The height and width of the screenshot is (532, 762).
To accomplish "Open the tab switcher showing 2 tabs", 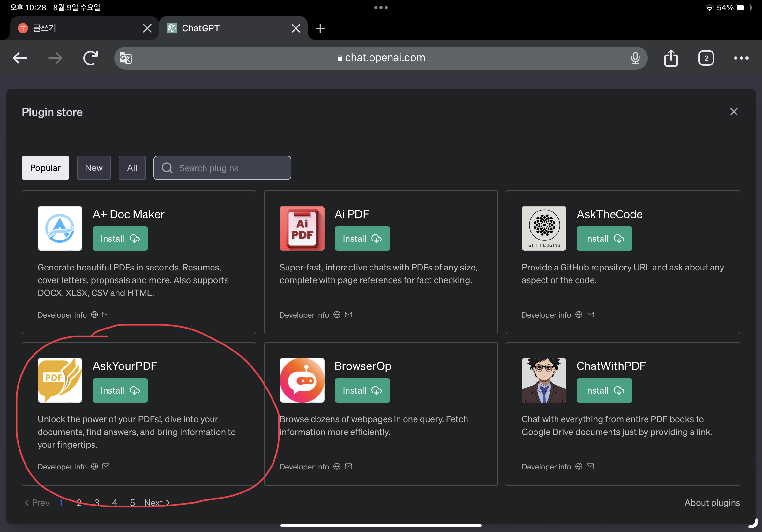I will point(706,58).
